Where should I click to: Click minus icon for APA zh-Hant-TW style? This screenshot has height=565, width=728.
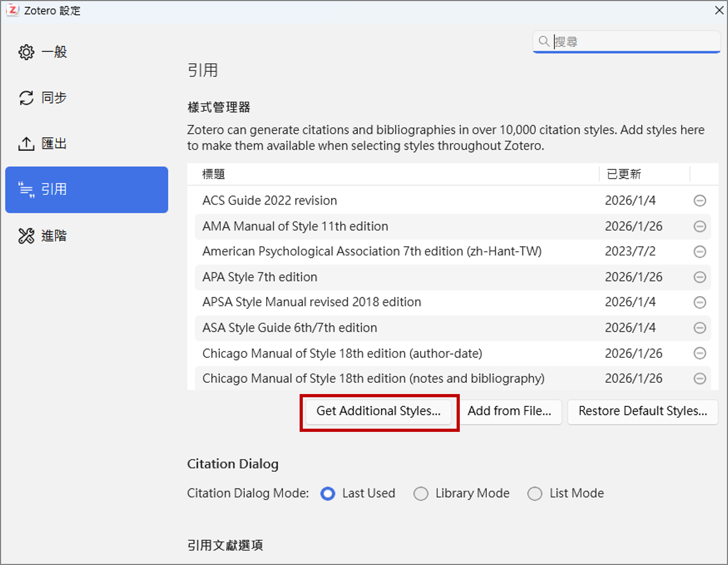(x=700, y=251)
